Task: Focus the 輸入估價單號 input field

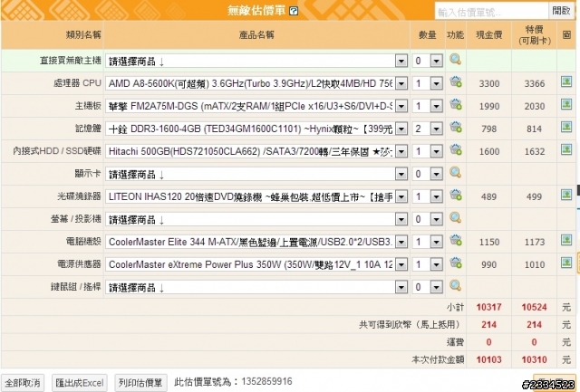Action: point(491,12)
